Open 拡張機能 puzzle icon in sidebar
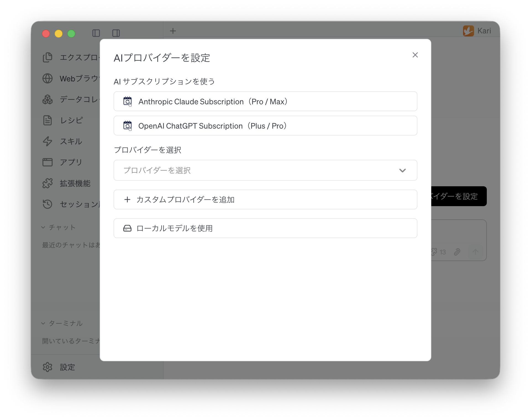Viewport: 531px width, 420px height. (x=48, y=183)
